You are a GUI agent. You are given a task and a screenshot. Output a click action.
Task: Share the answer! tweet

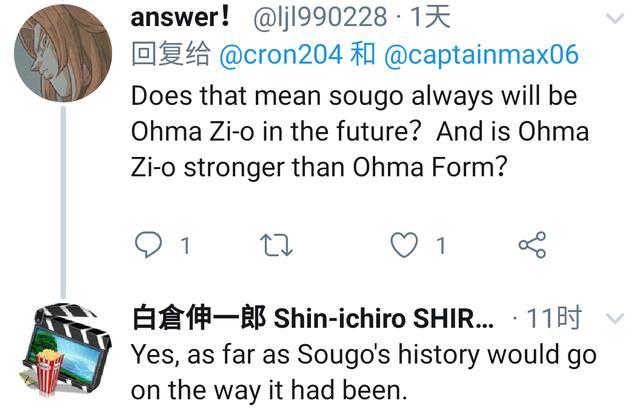point(531,244)
